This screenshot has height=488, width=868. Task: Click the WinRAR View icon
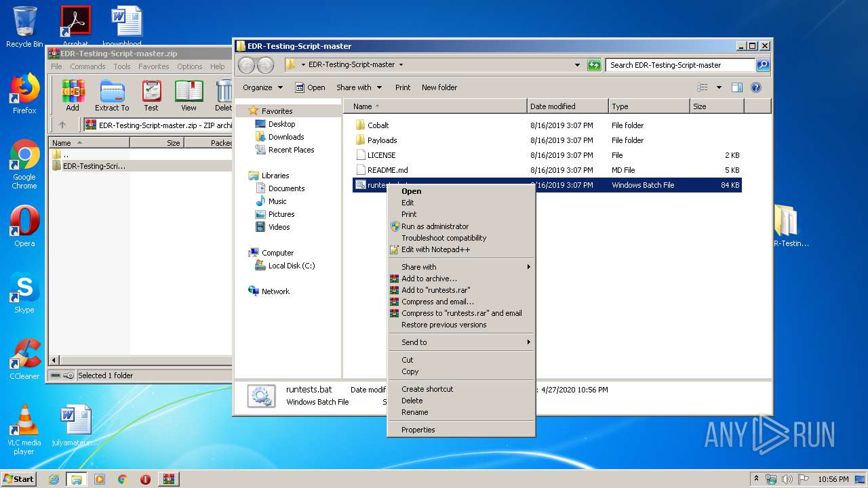click(x=189, y=95)
